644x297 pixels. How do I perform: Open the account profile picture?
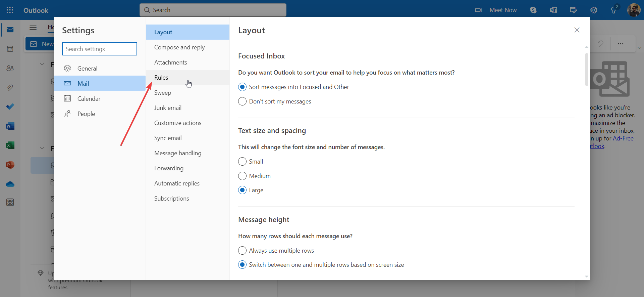(x=634, y=10)
